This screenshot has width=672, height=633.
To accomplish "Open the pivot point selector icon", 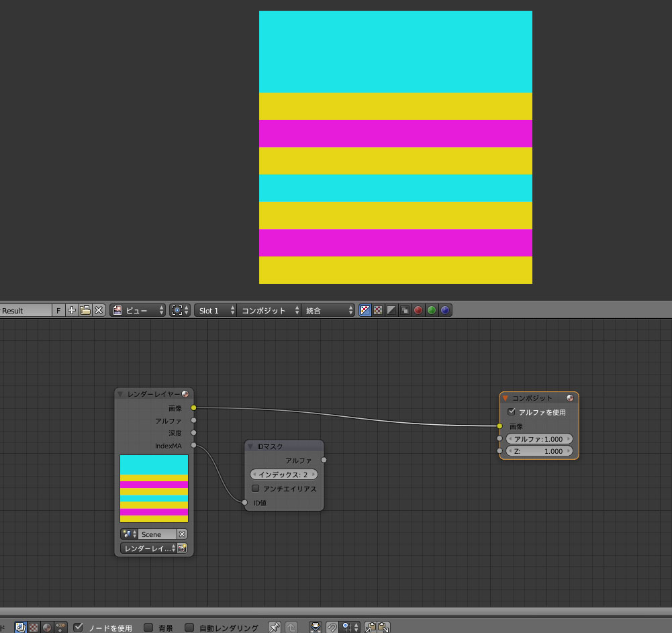I will (179, 310).
